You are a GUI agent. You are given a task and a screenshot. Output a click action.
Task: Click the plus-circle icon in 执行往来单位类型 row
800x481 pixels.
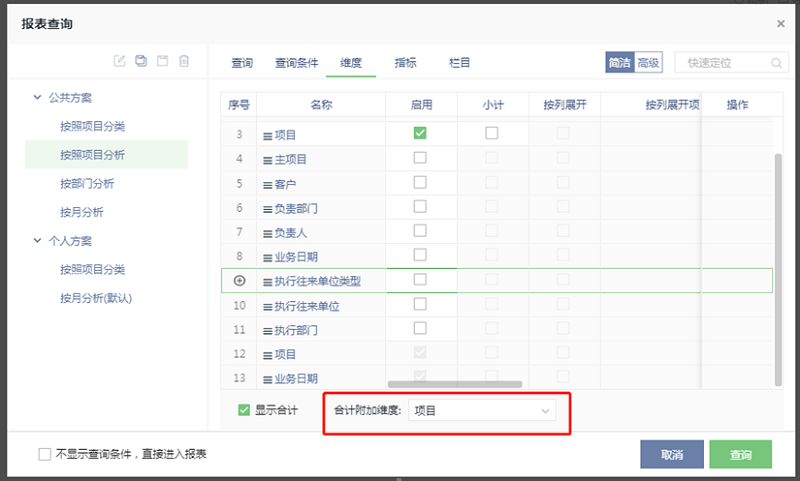(239, 281)
